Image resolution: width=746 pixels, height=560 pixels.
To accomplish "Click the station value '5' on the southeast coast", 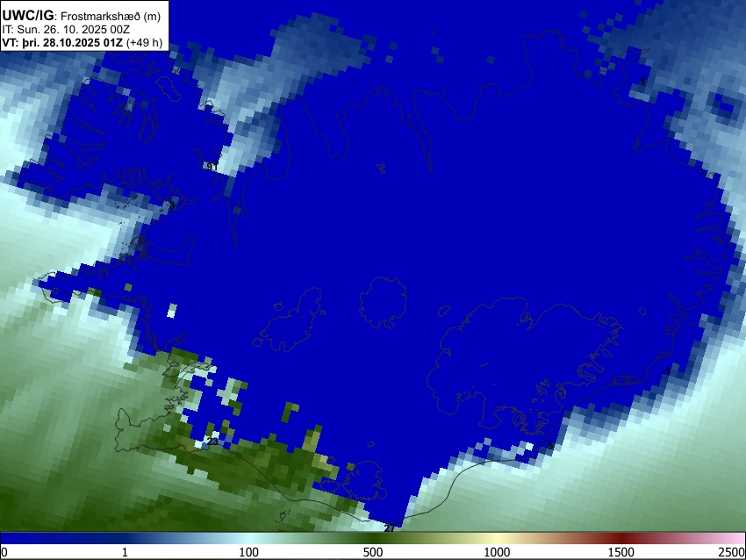I will 550,446.
